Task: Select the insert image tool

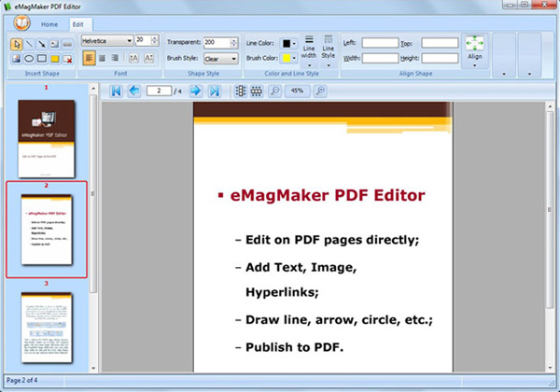Action: (16, 58)
